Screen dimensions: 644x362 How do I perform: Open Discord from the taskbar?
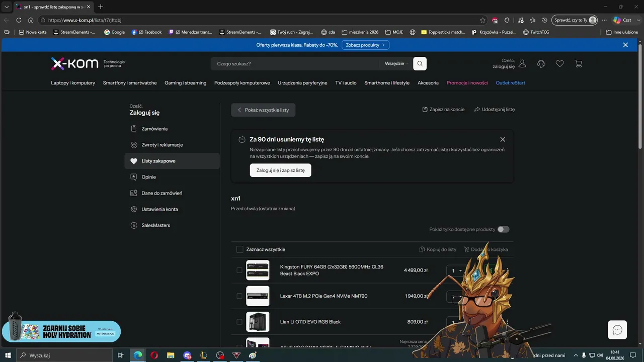click(187, 355)
